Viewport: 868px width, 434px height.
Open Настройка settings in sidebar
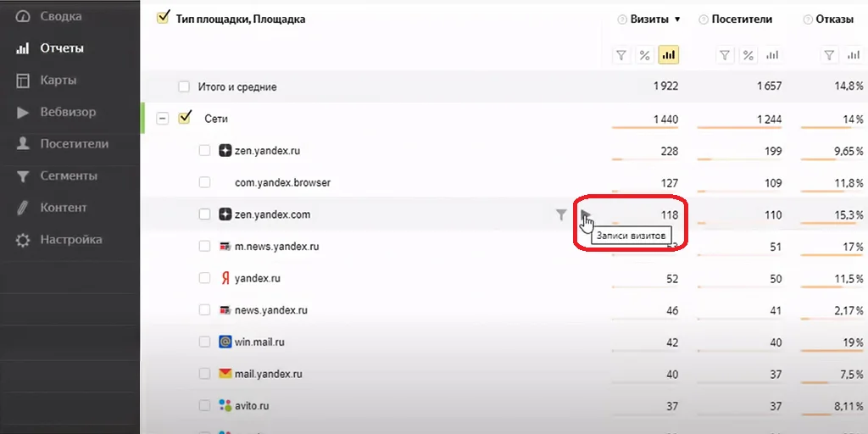pyautogui.click(x=71, y=240)
